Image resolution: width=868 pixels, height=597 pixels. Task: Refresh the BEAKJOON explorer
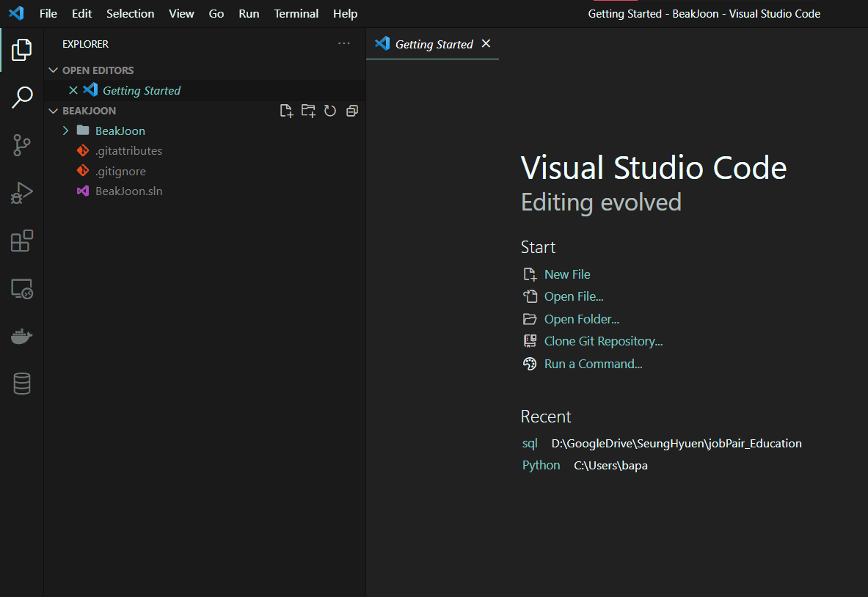tap(330, 111)
